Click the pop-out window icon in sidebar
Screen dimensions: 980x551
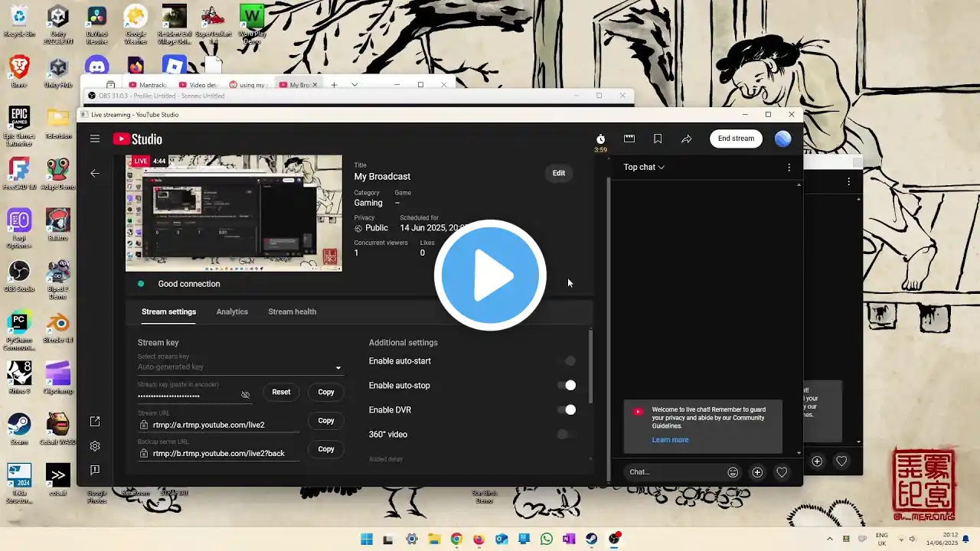click(x=95, y=422)
